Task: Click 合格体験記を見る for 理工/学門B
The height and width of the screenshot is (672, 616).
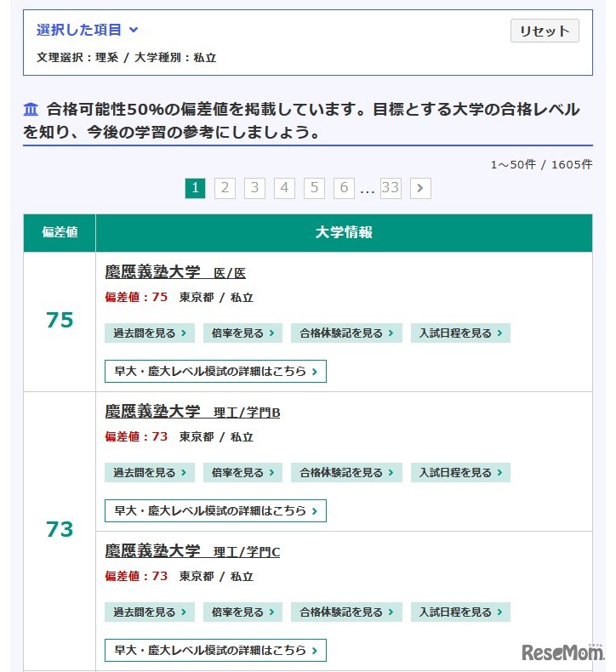Action: pos(346,472)
